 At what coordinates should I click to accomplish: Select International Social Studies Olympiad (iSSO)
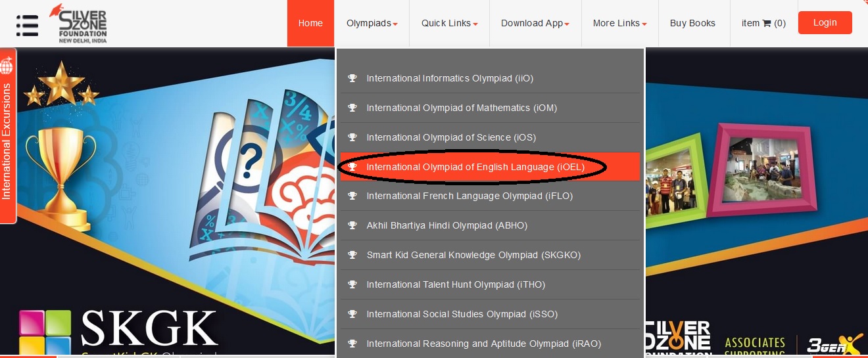(x=490, y=314)
